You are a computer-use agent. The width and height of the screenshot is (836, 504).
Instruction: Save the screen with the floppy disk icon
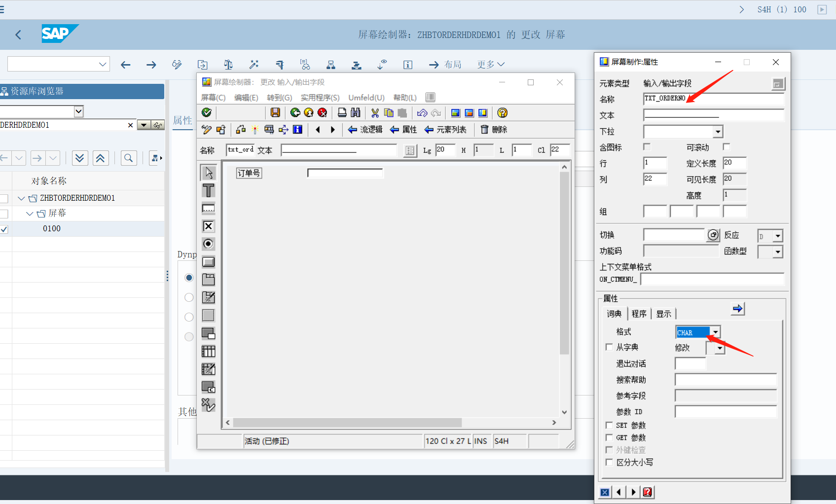pyautogui.click(x=275, y=113)
